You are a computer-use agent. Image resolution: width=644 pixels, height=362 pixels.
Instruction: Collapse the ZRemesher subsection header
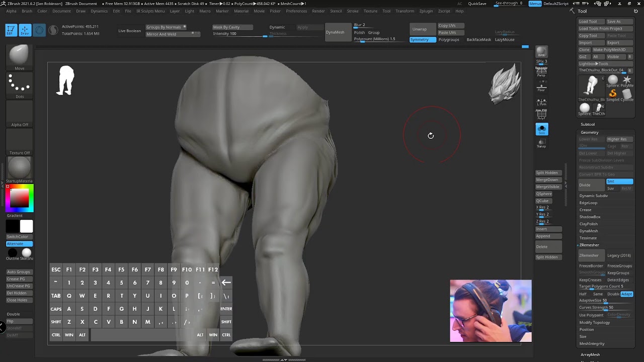pyautogui.click(x=589, y=245)
